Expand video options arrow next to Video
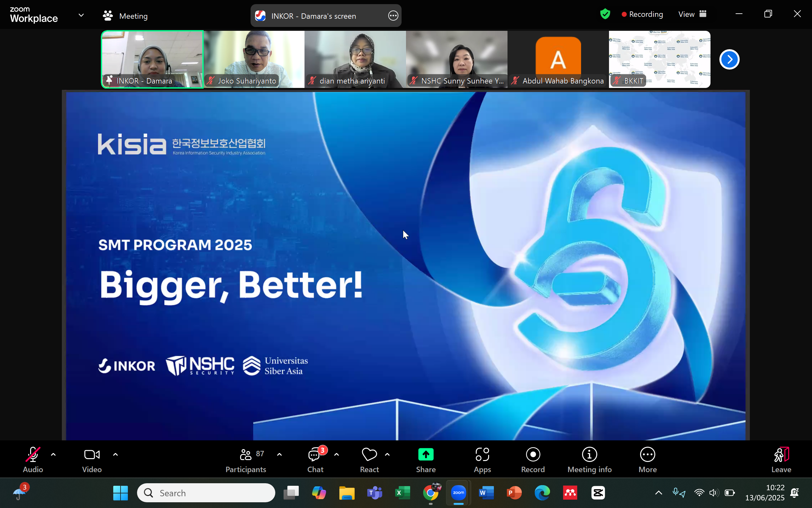Viewport: 812px width, 508px height. (x=115, y=455)
